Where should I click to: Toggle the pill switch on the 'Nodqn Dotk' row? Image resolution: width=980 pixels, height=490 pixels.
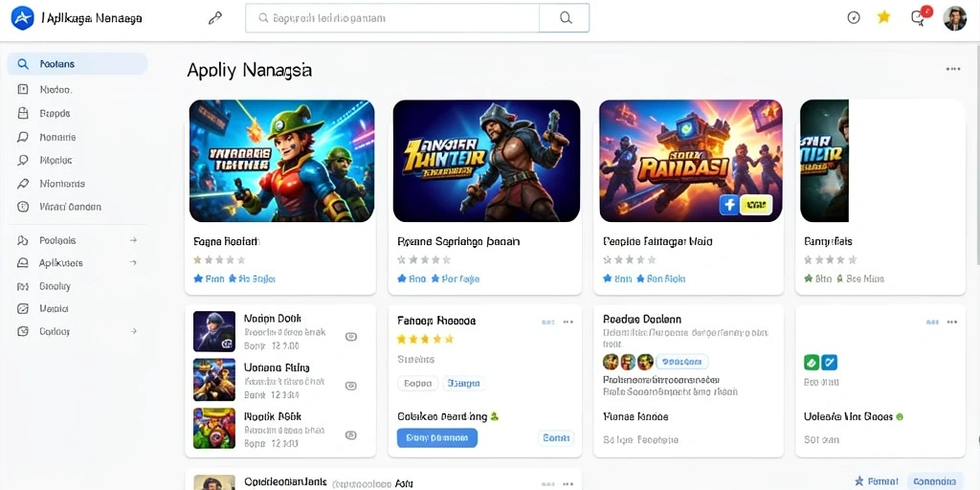point(351,336)
